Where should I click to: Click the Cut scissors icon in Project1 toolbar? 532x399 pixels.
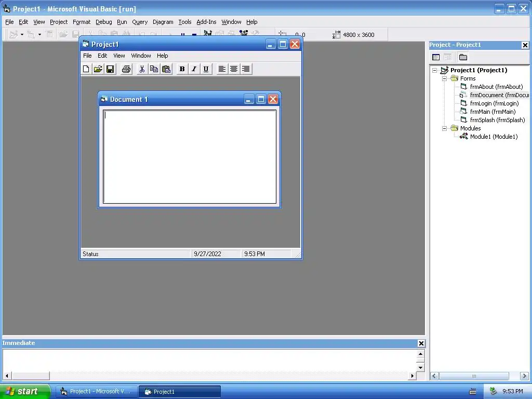point(142,69)
